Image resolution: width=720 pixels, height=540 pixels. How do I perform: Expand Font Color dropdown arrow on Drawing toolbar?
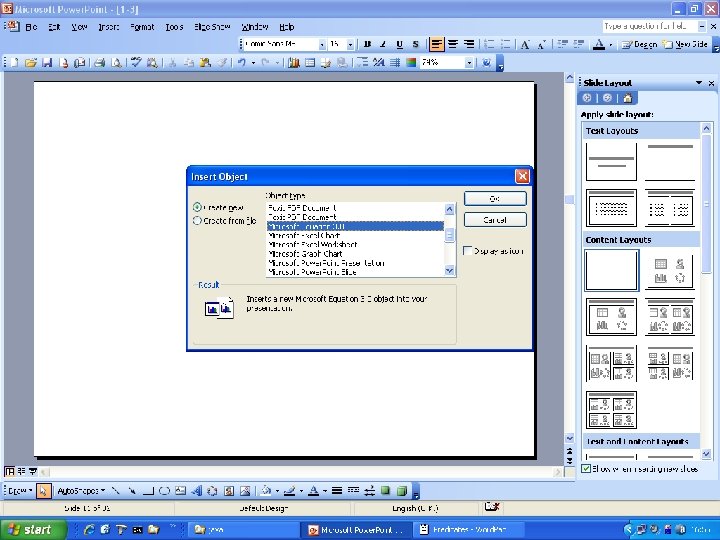pos(325,491)
